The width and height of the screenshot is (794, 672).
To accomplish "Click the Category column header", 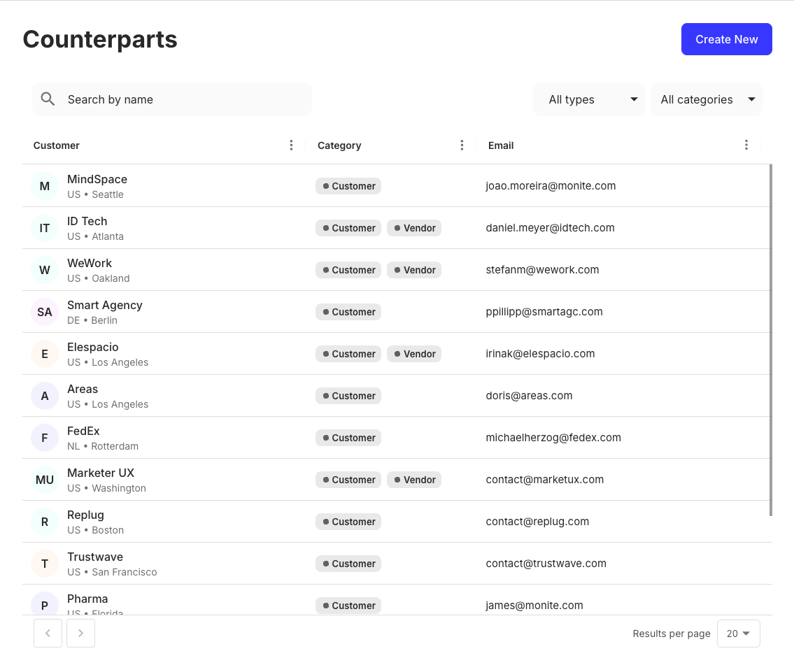I will [339, 145].
